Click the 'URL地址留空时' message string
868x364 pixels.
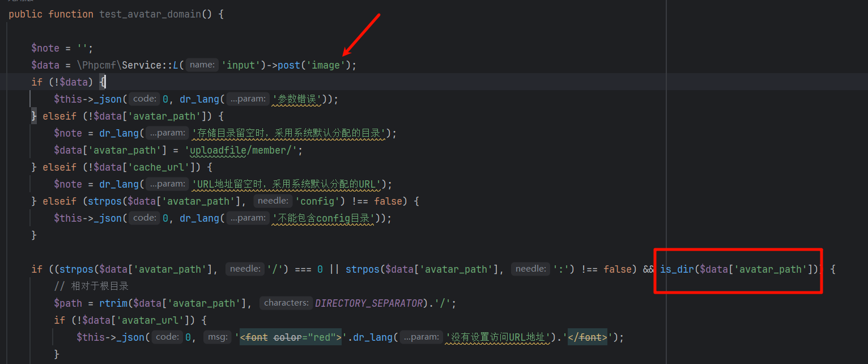coord(287,184)
